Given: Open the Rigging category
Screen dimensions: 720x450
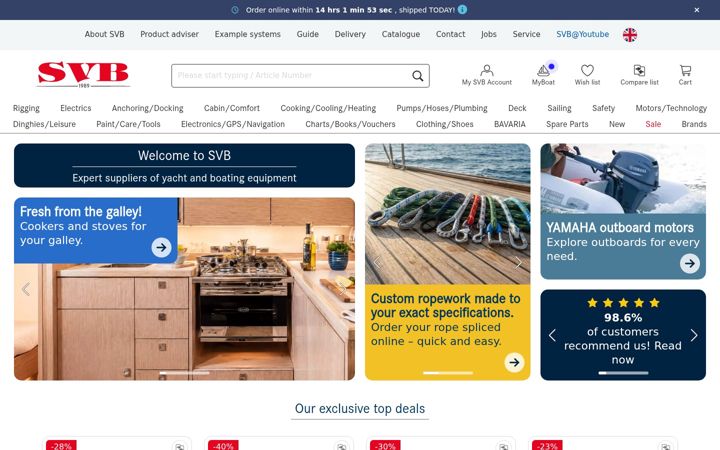Looking at the screenshot, I should point(26,108).
